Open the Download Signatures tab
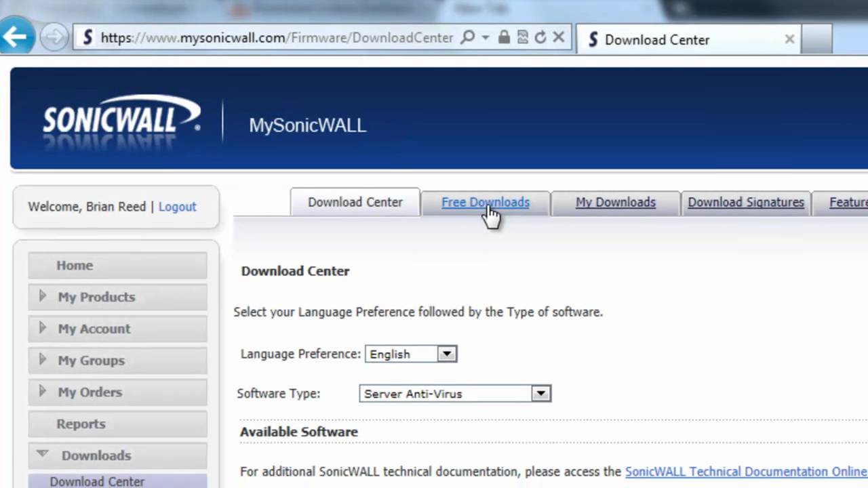The image size is (868, 488). pyautogui.click(x=745, y=202)
